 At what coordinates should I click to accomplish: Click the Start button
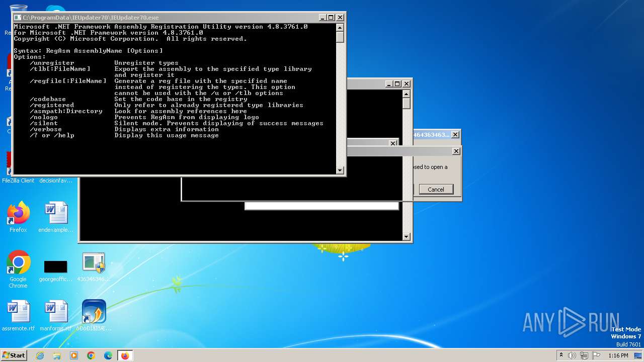[14, 355]
